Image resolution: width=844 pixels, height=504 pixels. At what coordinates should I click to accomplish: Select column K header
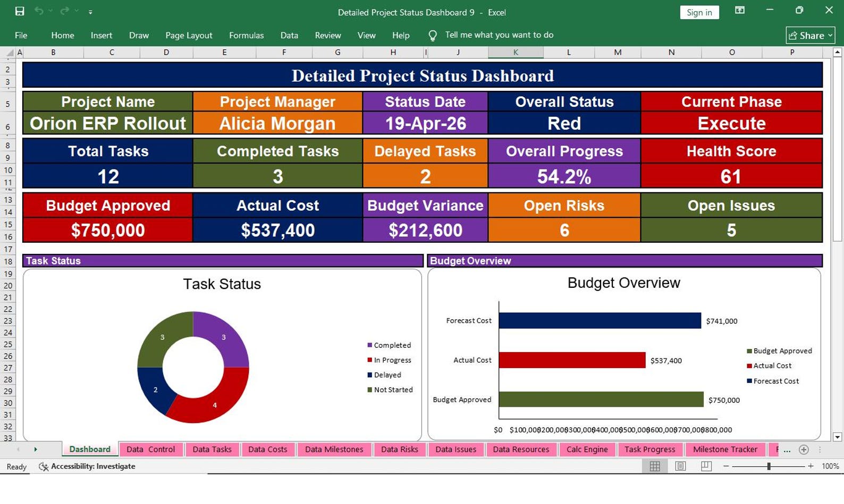(516, 52)
